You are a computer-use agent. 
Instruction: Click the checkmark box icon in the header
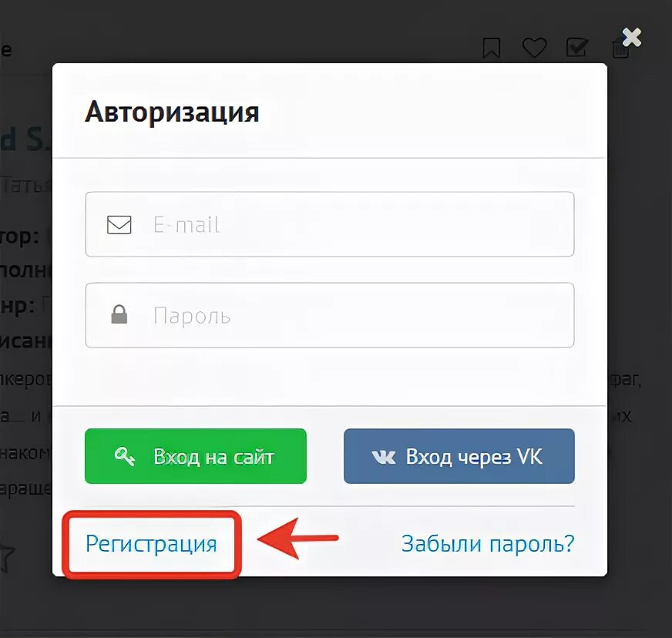[577, 47]
